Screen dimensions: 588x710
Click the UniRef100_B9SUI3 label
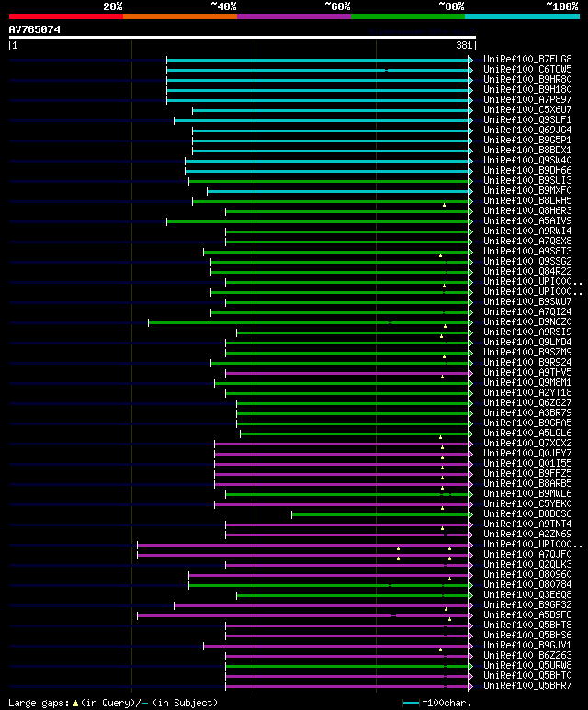[527, 180]
